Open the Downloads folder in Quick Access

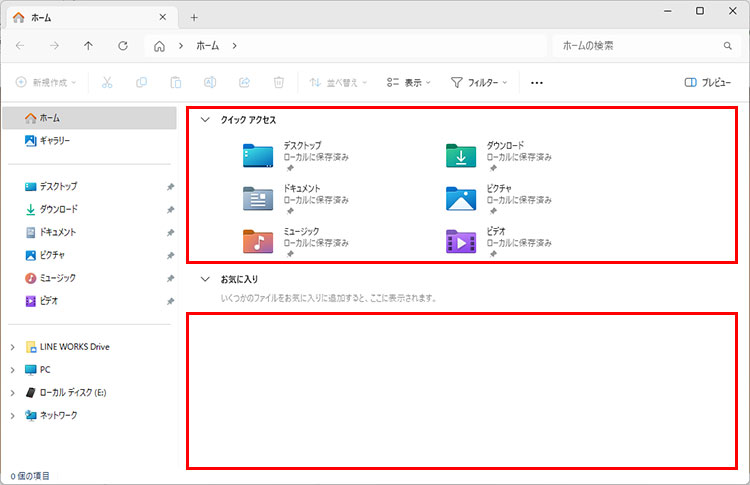click(461, 156)
